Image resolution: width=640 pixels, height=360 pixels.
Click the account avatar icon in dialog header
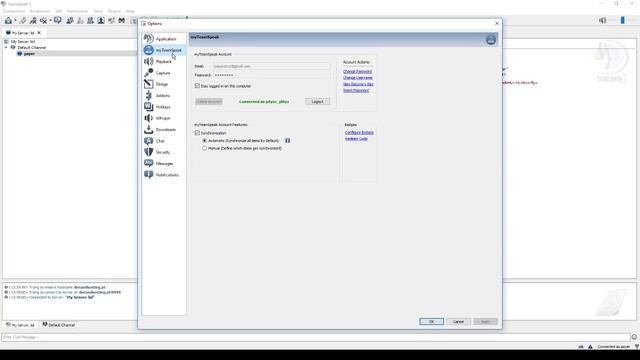(x=491, y=40)
